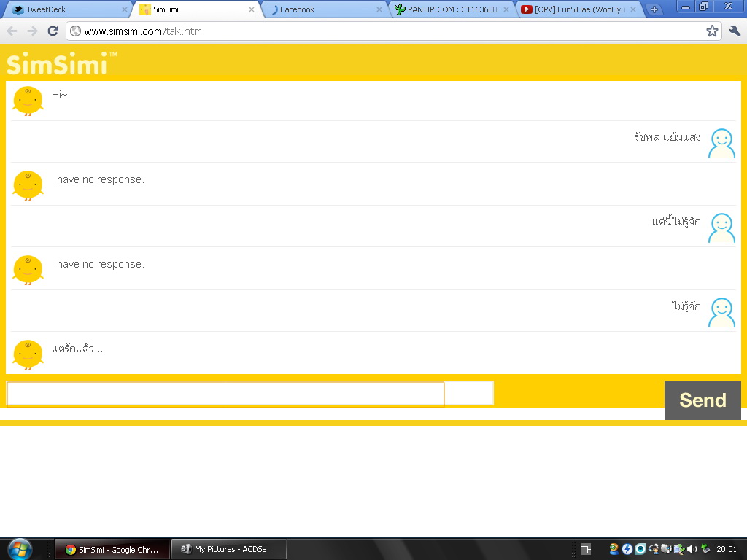The image size is (747, 560).
Task: Select SimSimi - Google Chrome taskbar button
Action: [112, 549]
